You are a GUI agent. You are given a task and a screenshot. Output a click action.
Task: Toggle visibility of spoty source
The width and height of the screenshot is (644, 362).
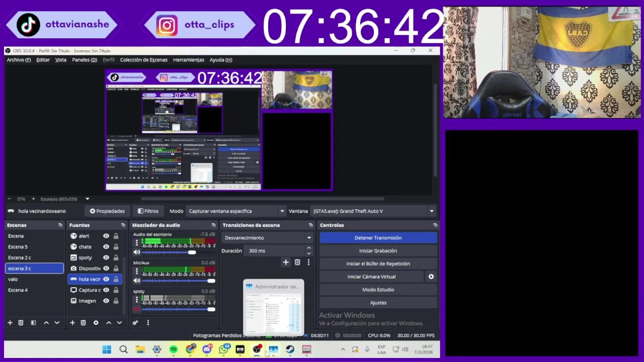coord(106,257)
